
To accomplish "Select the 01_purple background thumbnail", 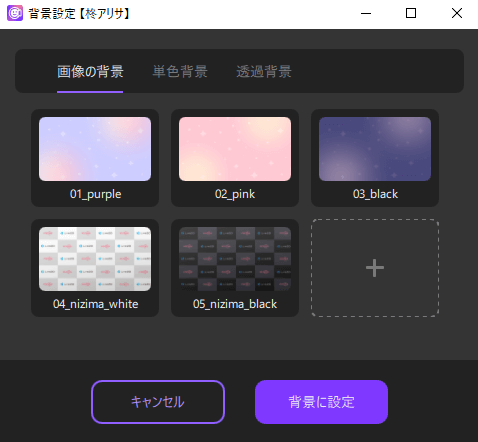I will [95, 149].
